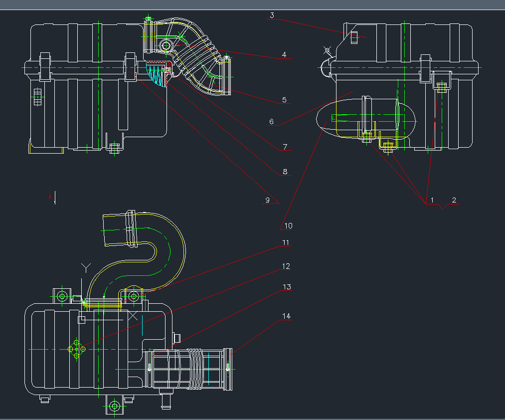The height and width of the screenshot is (420, 505).
Task: Select callout number 13 label
Action: pyautogui.click(x=287, y=287)
